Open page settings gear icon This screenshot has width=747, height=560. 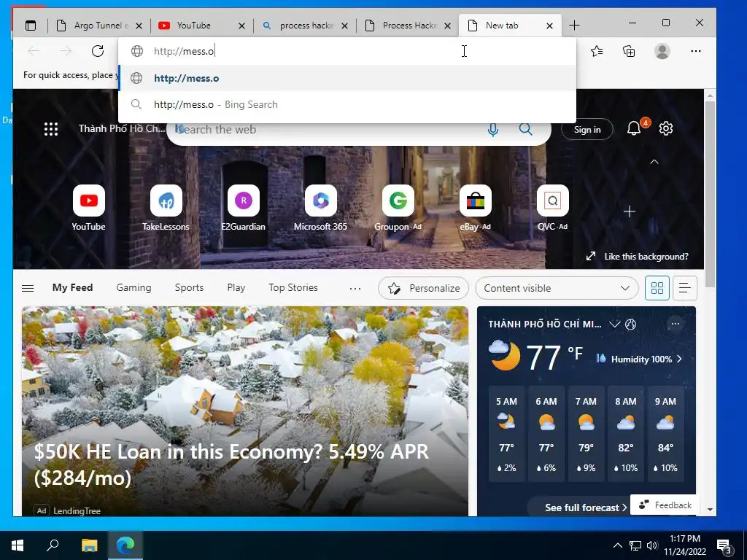(666, 128)
